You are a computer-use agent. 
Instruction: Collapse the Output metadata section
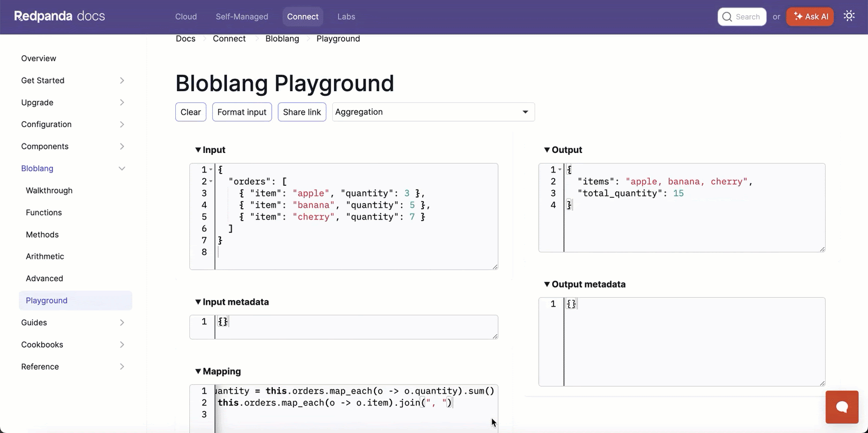pyautogui.click(x=547, y=284)
